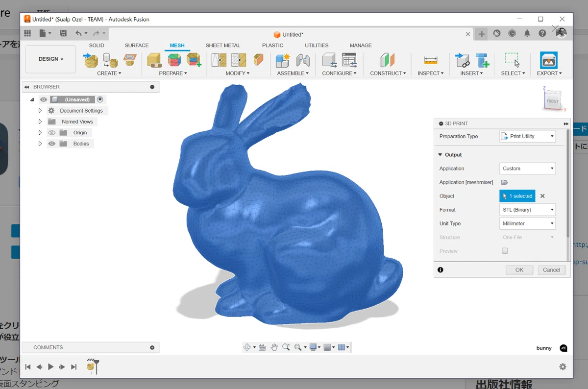Viewport: 588px width, 389px height.
Task: Open the Format dropdown showing STL (Binary)
Action: click(x=527, y=210)
